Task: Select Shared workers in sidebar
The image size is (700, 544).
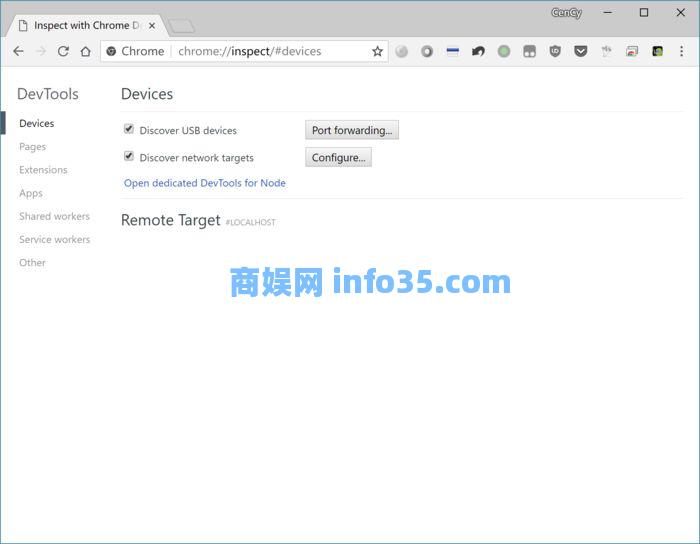Action: 54,216
